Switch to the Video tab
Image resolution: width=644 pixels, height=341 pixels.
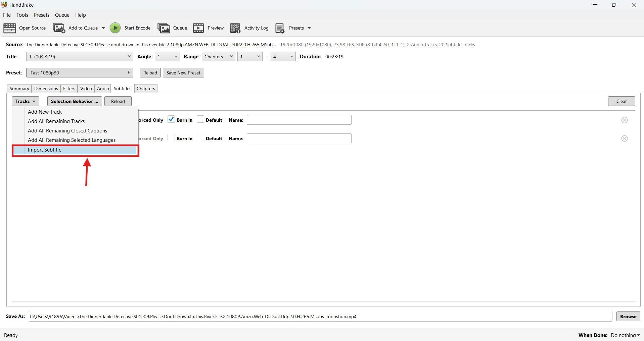(86, 89)
